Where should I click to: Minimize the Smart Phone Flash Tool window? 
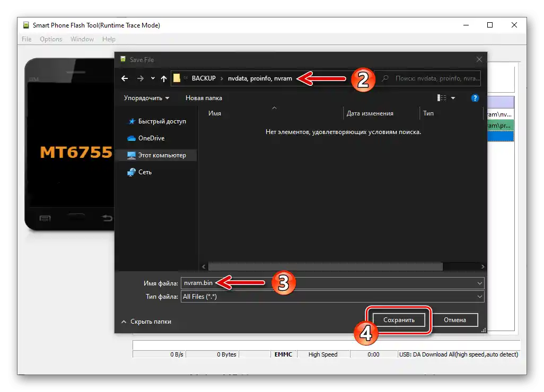(466, 25)
